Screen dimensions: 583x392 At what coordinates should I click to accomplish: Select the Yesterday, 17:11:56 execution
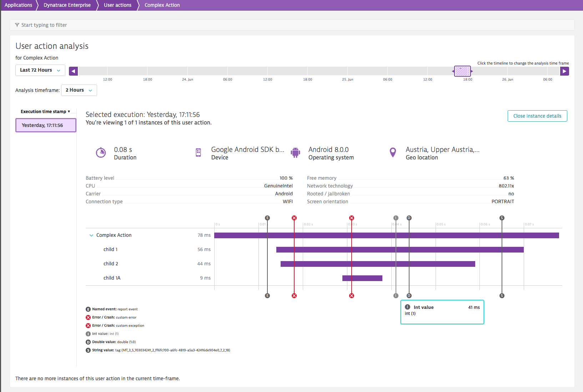46,125
